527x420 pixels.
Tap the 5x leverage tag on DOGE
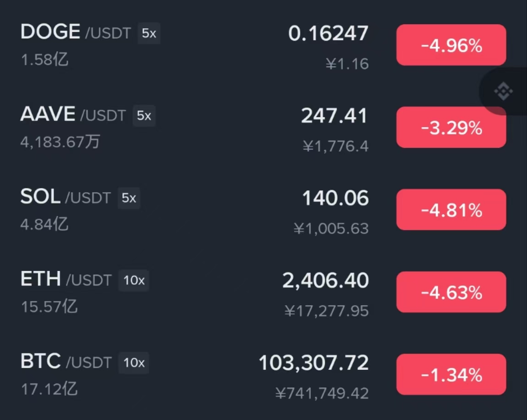(x=149, y=33)
